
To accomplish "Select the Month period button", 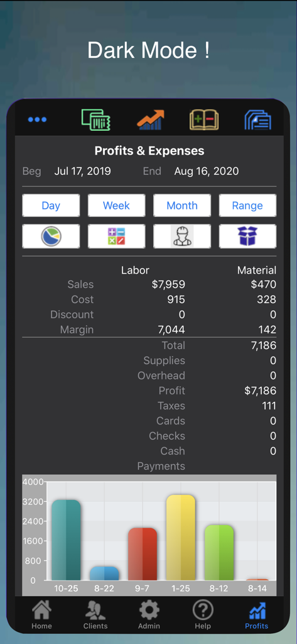I will click(182, 206).
